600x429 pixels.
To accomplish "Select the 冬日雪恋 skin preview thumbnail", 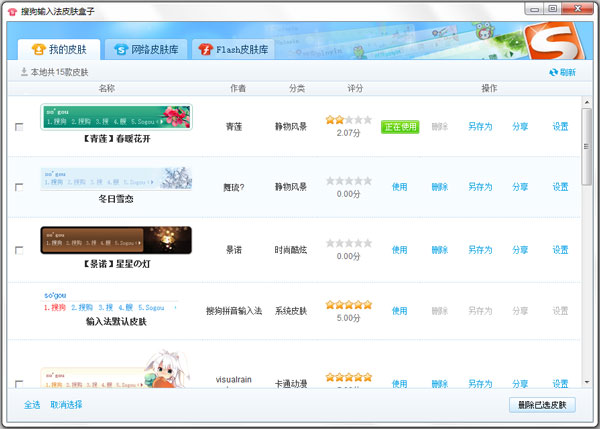I will point(116,178).
